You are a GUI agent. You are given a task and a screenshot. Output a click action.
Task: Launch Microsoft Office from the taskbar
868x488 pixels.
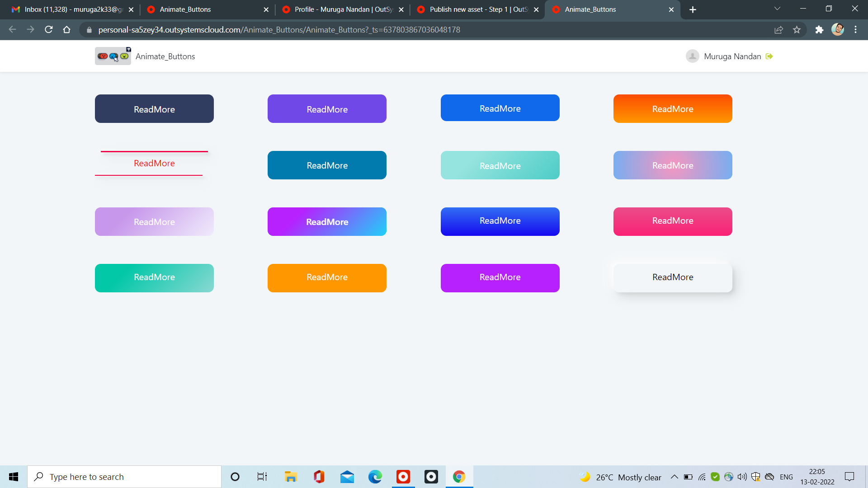(x=319, y=477)
